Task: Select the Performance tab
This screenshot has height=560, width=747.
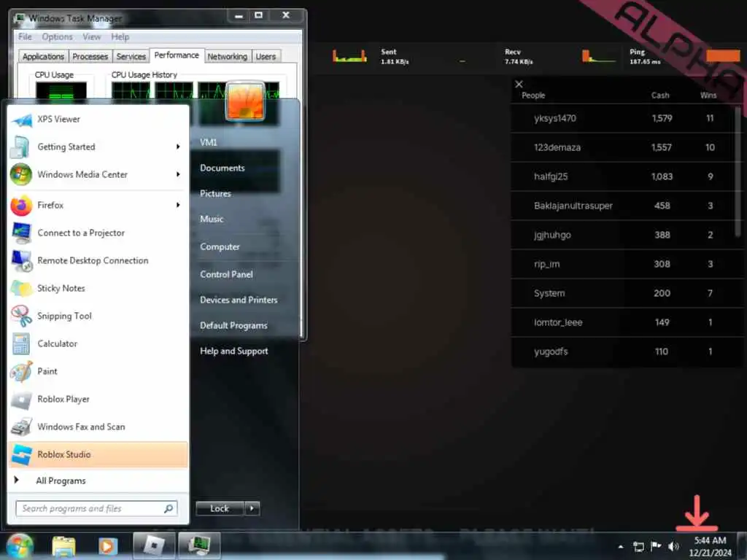Action: [x=177, y=55]
